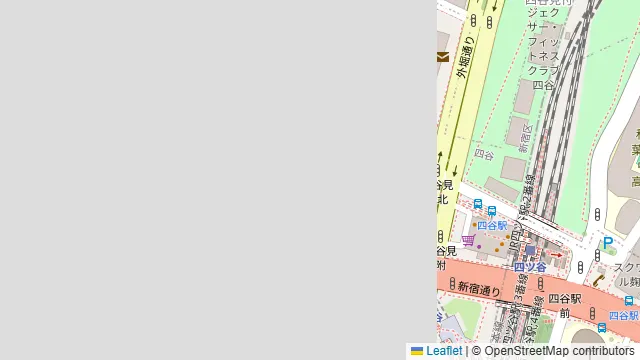The width and height of the screenshot is (640, 360).
Task: Click the brown telephone icon on the map
Action: pos(598,280)
